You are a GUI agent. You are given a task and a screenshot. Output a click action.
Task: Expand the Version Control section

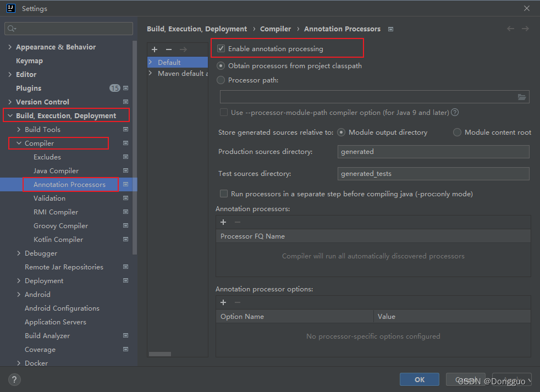pyautogui.click(x=10, y=102)
